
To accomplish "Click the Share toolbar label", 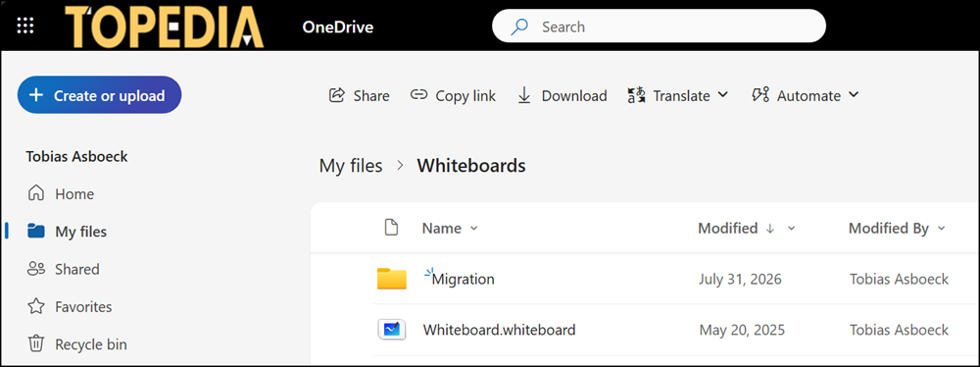I will coord(371,96).
